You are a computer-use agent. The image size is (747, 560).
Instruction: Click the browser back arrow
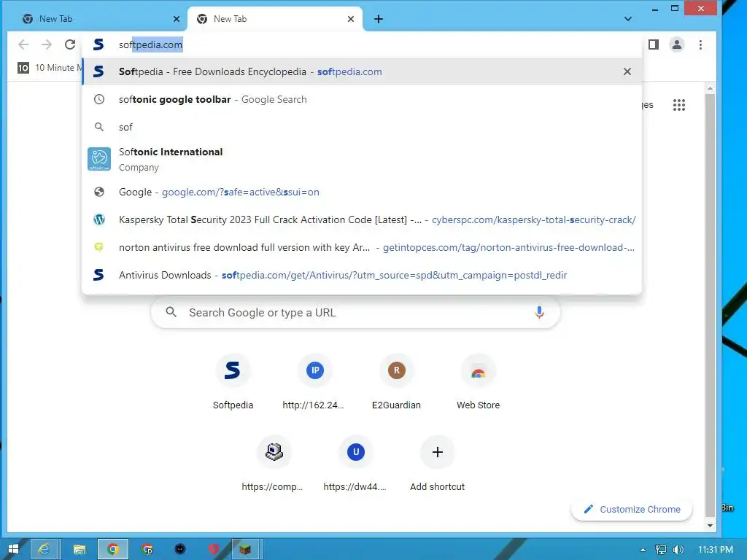[23, 44]
